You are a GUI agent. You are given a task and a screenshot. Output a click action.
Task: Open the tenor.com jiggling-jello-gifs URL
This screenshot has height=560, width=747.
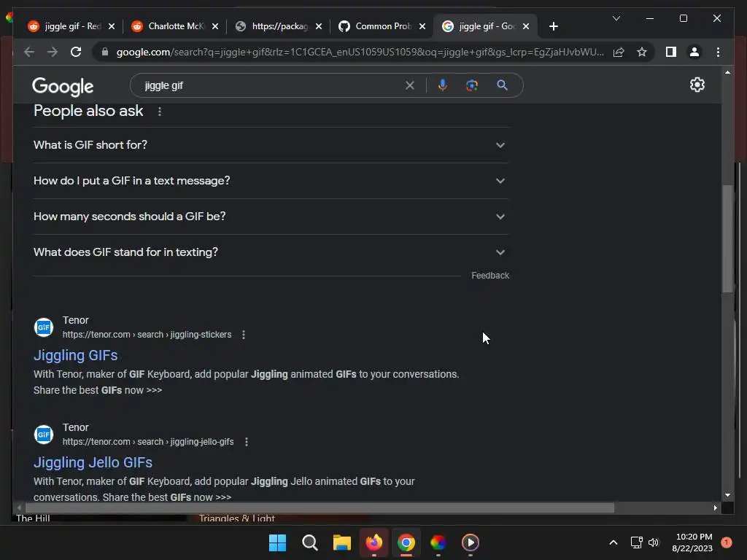[x=148, y=442]
